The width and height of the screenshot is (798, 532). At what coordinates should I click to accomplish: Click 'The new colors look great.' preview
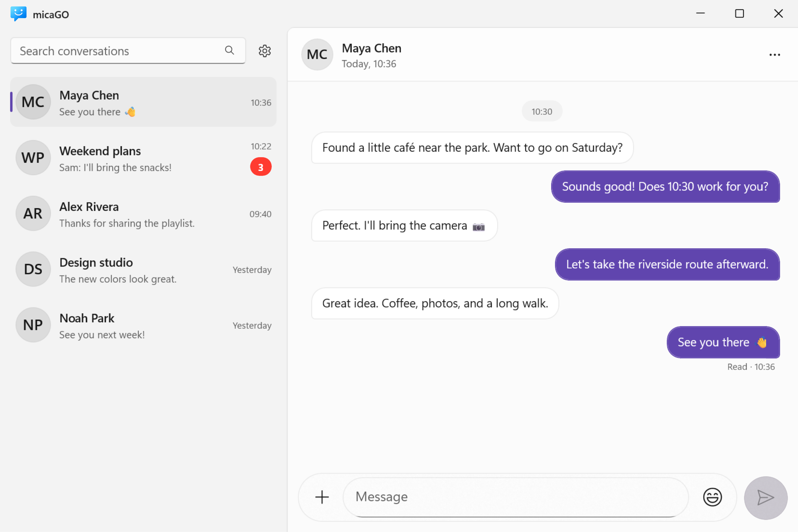(118, 279)
